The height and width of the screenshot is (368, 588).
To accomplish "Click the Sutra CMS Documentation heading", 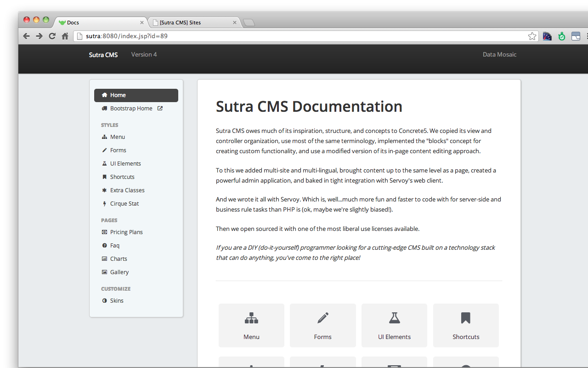I will coord(309,106).
